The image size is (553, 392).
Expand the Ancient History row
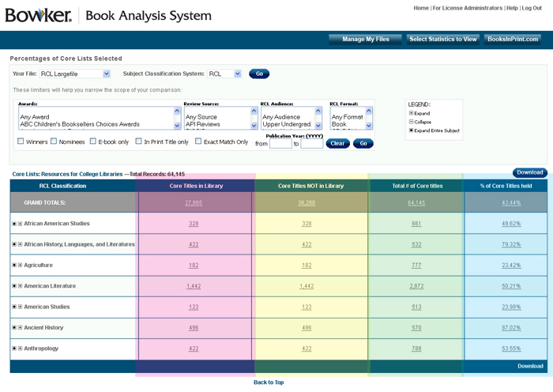pos(20,327)
